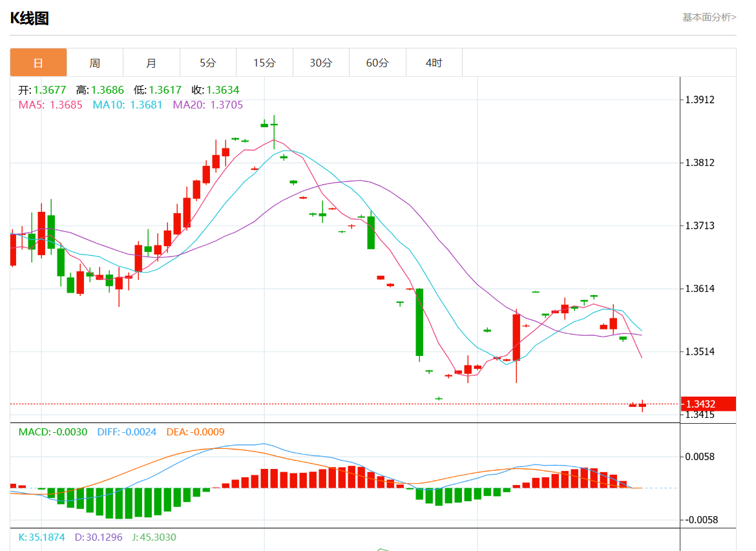756x551 pixels.
Task: Open the 15分 interval tab
Action: pos(264,63)
